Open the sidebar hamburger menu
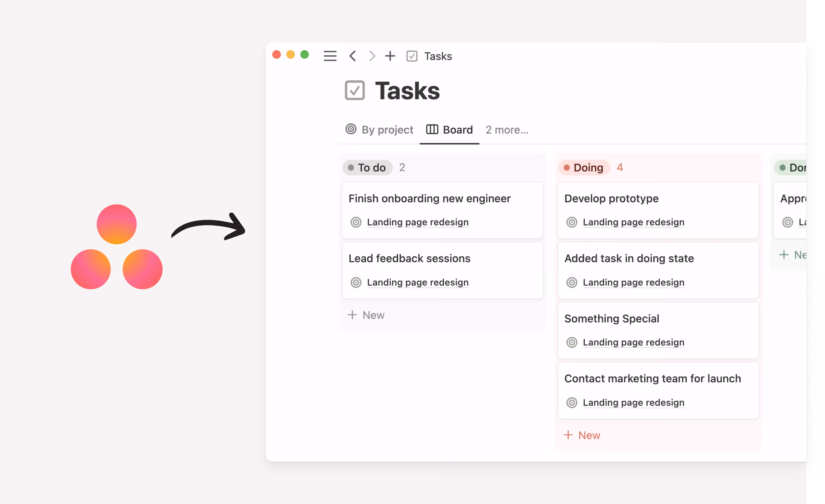Image resolution: width=825 pixels, height=504 pixels. click(330, 56)
